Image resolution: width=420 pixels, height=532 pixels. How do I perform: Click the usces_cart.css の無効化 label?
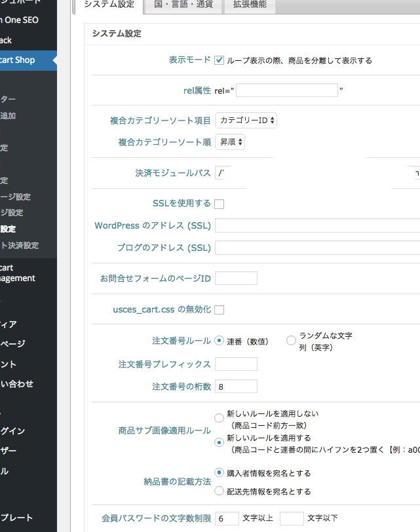162,309
